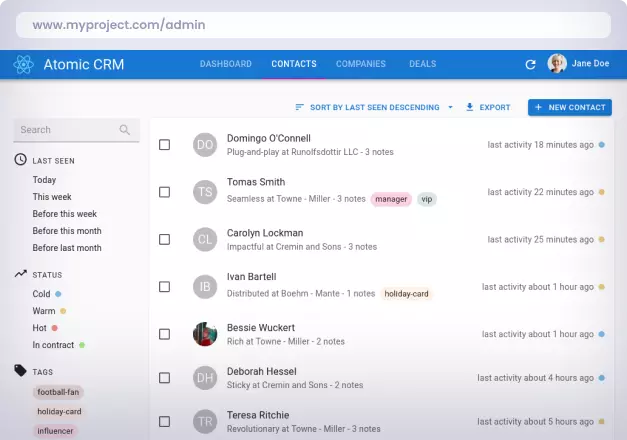Check the box for Tomas Smith

(165, 192)
